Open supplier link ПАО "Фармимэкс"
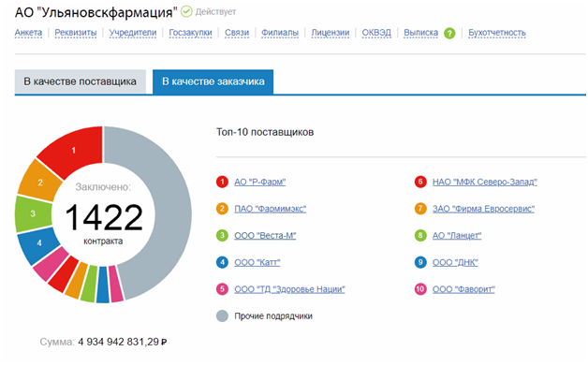This screenshot has height=366, width=588. (x=270, y=209)
